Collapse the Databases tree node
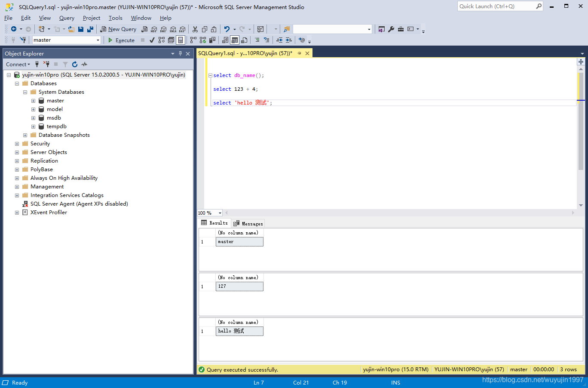588x388 pixels. tap(17, 83)
